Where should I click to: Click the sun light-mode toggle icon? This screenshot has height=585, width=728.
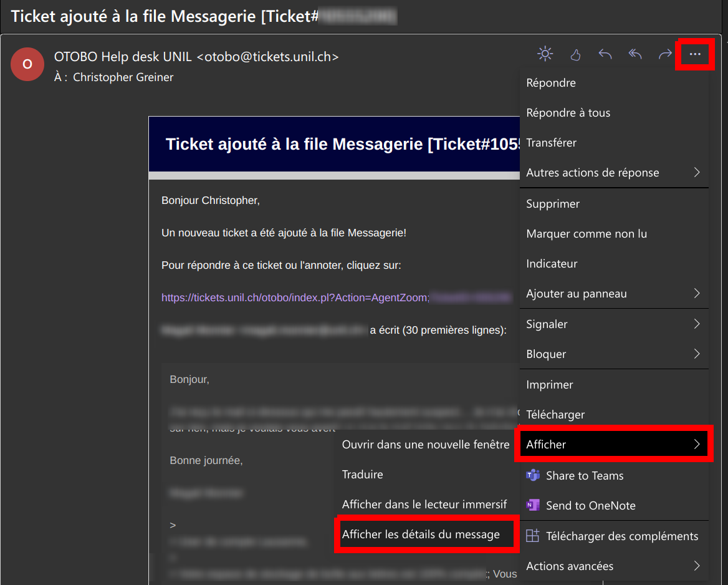click(x=545, y=54)
